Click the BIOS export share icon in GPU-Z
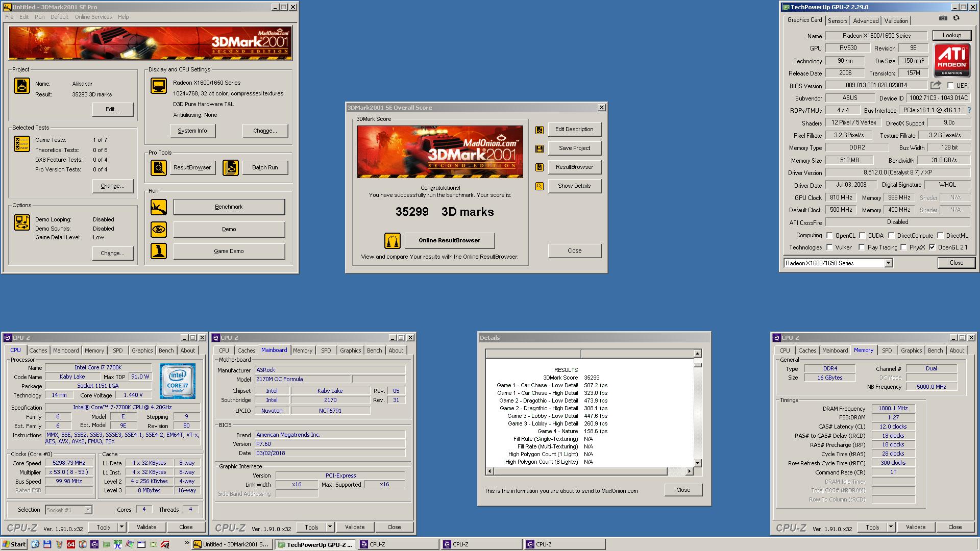This screenshot has width=980, height=551. (936, 85)
